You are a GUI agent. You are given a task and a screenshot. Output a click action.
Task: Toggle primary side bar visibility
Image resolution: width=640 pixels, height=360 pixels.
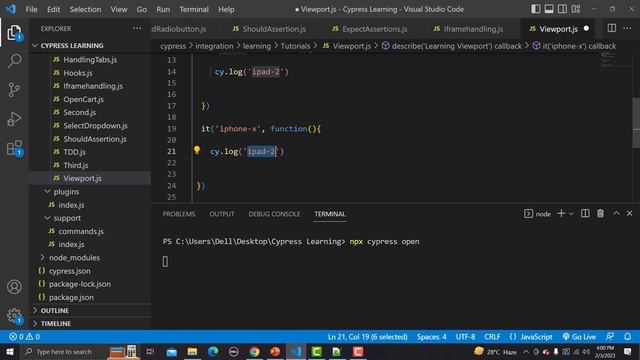point(536,9)
